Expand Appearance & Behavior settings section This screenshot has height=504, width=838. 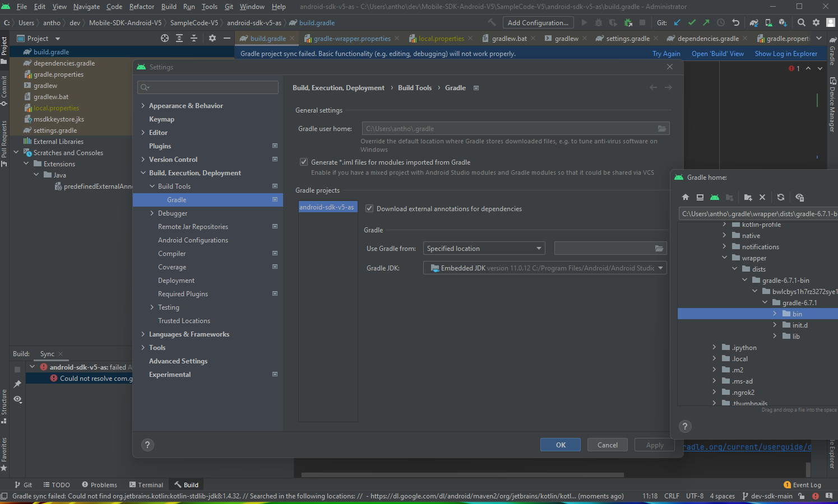(x=143, y=106)
